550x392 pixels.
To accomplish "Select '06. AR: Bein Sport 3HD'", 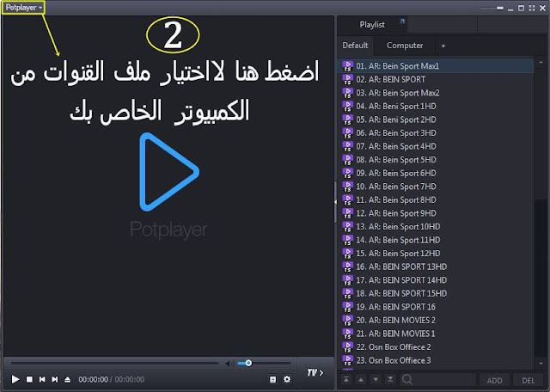I will pyautogui.click(x=437, y=132).
